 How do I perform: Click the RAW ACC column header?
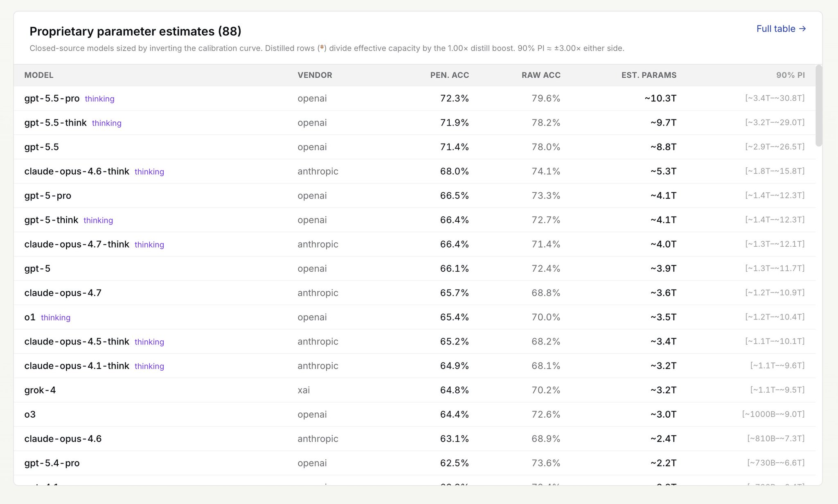click(x=541, y=75)
